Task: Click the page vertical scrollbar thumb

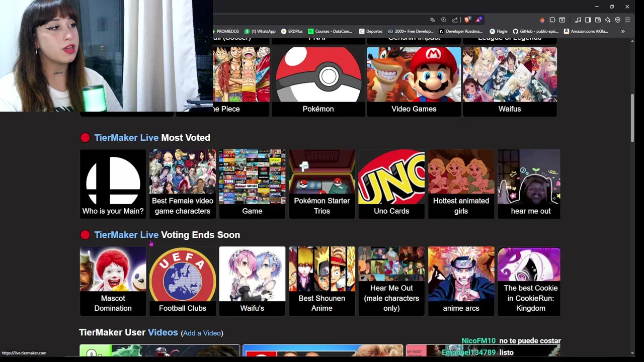Action: (632, 118)
